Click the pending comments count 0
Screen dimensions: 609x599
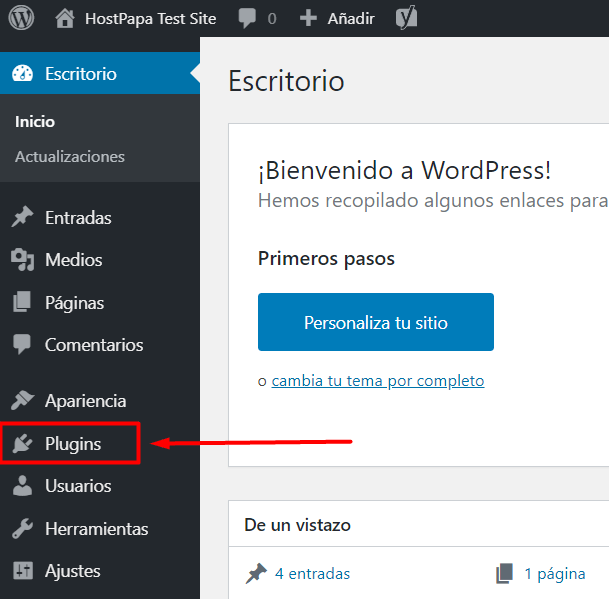click(272, 19)
